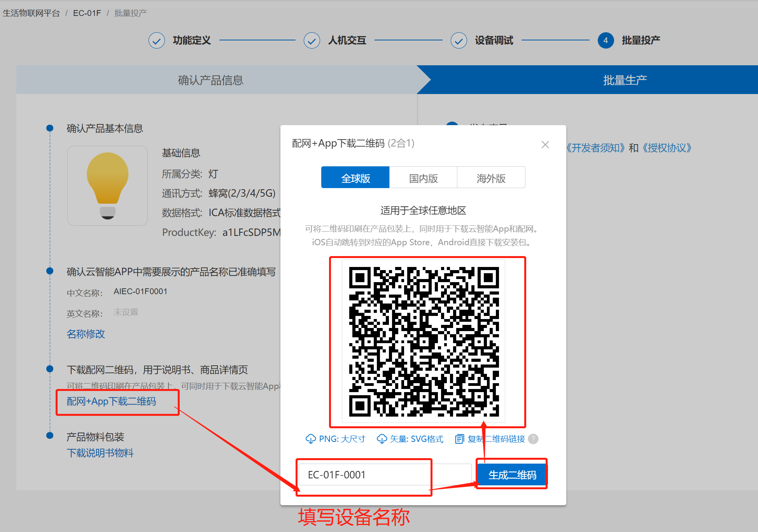This screenshot has height=532, width=758.
Task: Switch to the 批量生产 tab
Action: point(625,80)
